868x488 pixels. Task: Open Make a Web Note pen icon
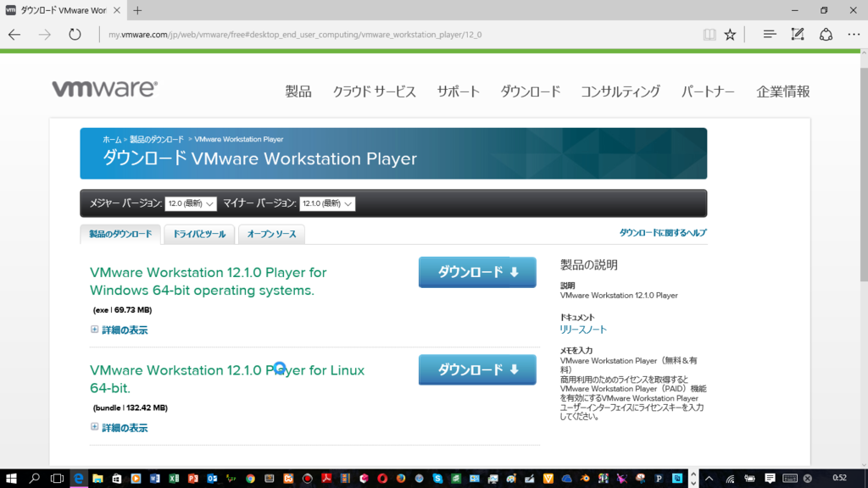[798, 34]
